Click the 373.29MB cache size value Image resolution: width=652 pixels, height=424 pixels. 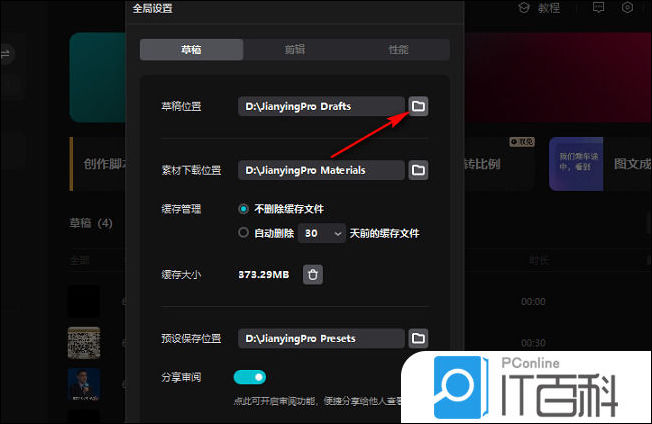[x=264, y=274]
